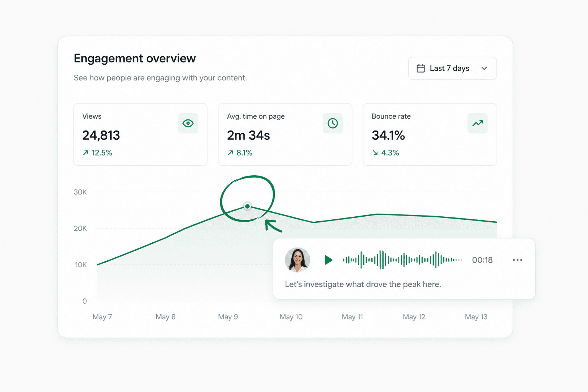Screen dimensions: 588x392
Task: Click the commenter's profile avatar
Action: [x=297, y=260]
